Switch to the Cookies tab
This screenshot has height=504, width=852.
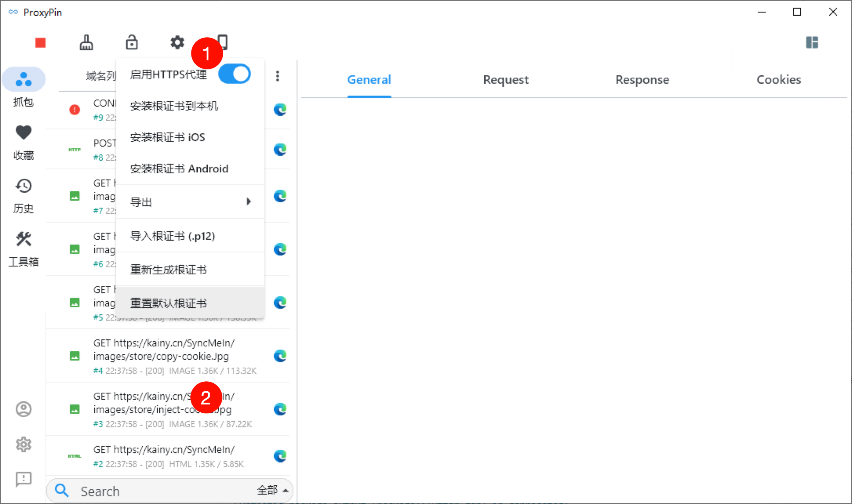click(779, 80)
